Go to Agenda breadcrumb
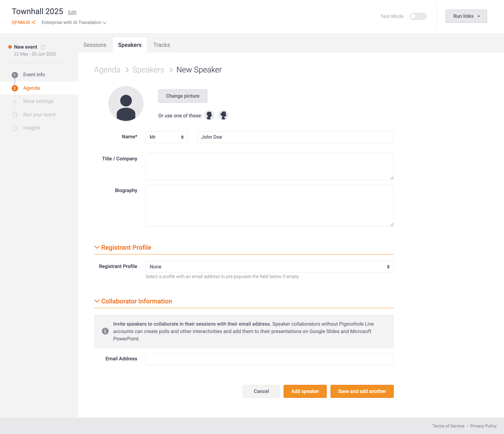 click(107, 70)
